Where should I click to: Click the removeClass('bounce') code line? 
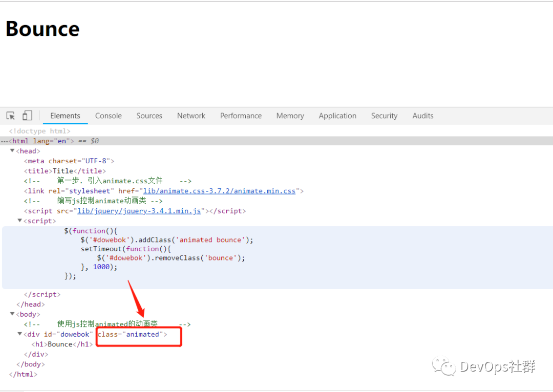(171, 258)
